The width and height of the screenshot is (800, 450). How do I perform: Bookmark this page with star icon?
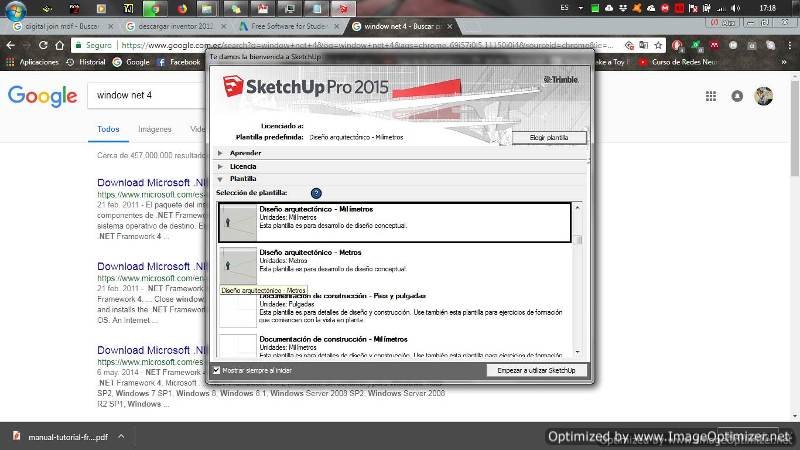[x=659, y=45]
